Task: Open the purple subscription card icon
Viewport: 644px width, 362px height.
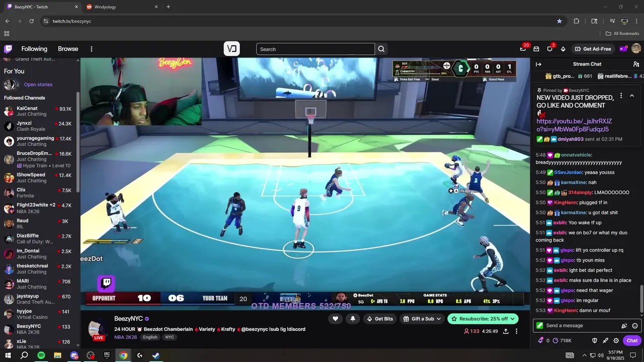Action: coord(623,49)
